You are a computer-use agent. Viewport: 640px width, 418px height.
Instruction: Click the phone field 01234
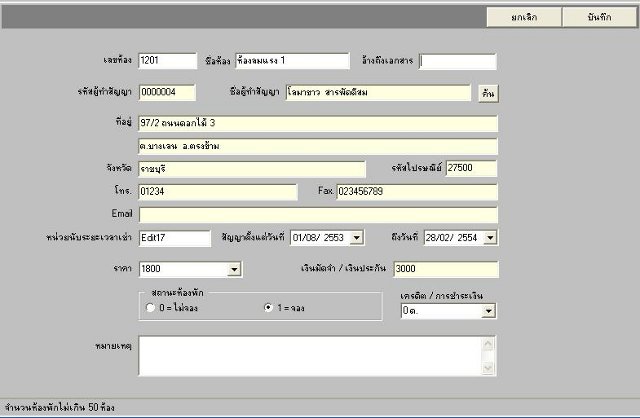click(x=218, y=192)
